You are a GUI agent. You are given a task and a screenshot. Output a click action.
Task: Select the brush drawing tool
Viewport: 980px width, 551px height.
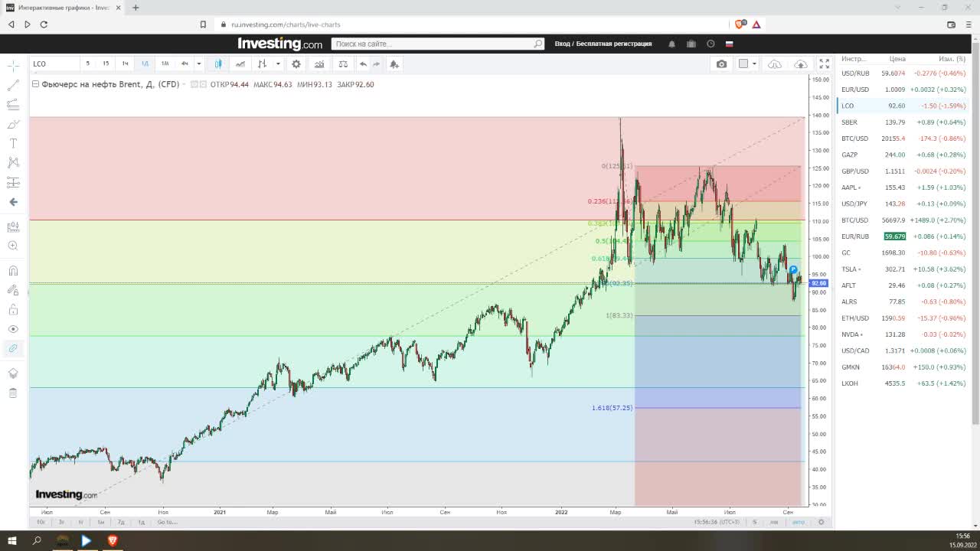pos(13,124)
